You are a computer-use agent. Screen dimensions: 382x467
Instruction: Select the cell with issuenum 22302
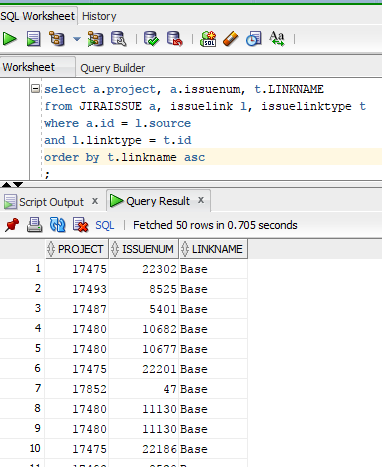tap(144, 269)
